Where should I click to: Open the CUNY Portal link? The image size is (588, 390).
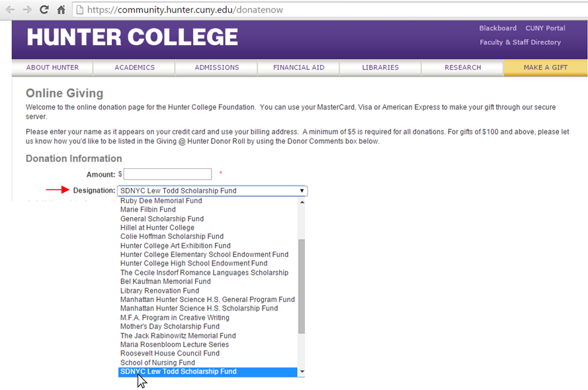pyautogui.click(x=545, y=28)
